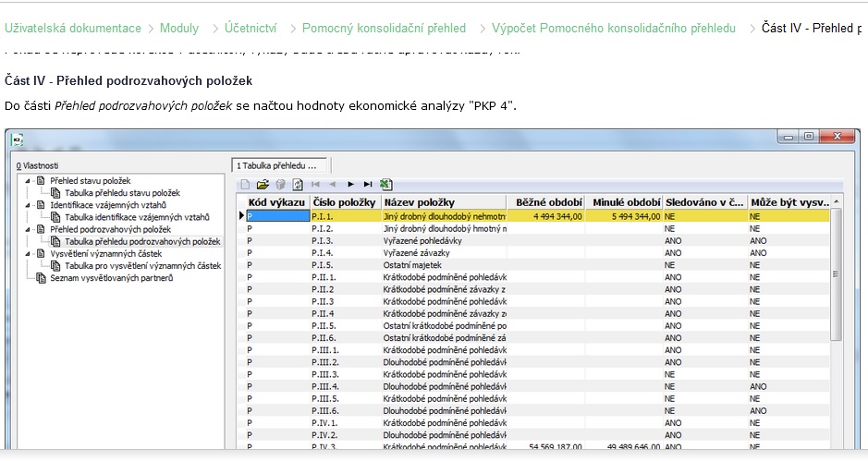Select Přehled stavu položek tree item
Viewport: 868px width, 461px height.
point(91,181)
